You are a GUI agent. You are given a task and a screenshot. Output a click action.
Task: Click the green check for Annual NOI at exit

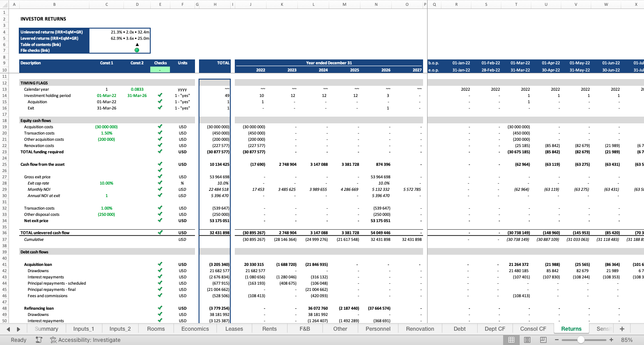(160, 196)
